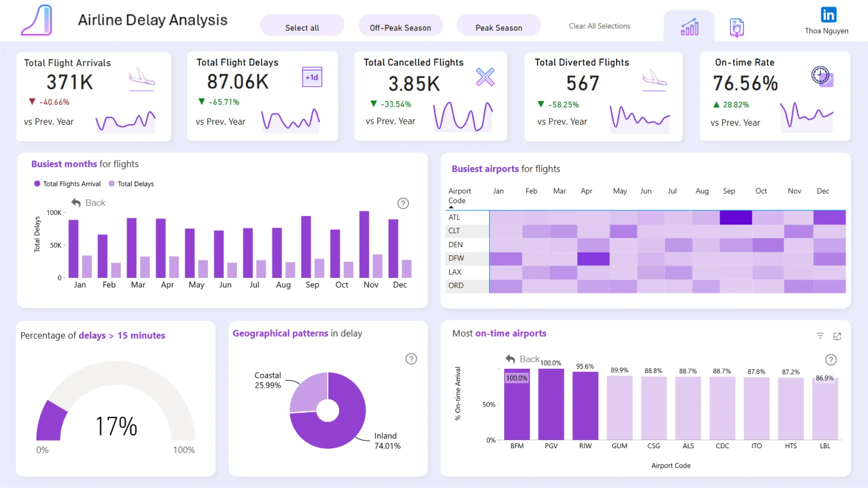
Task: Expand Most on-time airports in focus mode
Action: (x=837, y=336)
